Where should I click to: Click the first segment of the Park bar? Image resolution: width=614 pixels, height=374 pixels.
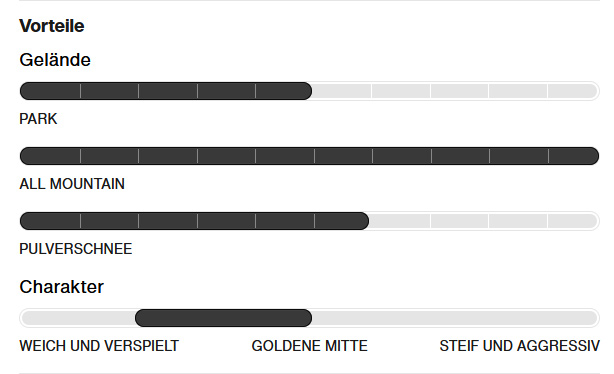pyautogui.click(x=50, y=91)
